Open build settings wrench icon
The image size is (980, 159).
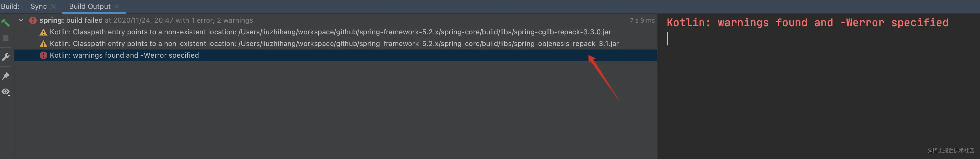(6, 57)
